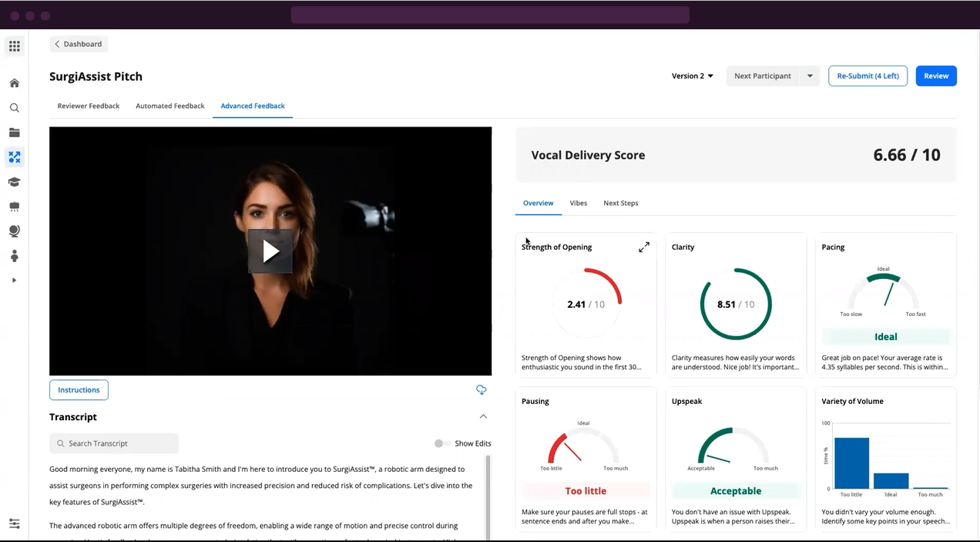Open the presentation board icon in sidebar
The height and width of the screenshot is (542, 980).
point(14,207)
